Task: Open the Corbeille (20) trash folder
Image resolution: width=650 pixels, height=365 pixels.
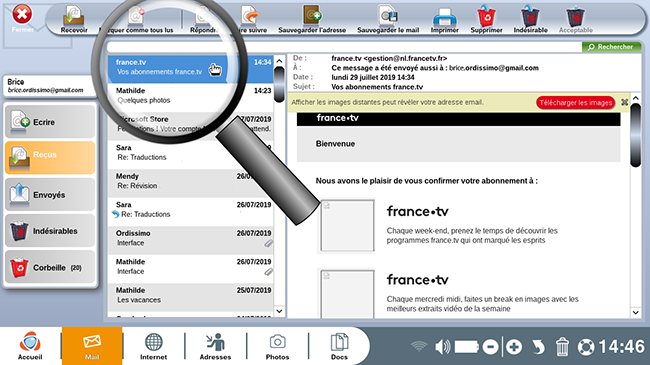Action: 50,267
